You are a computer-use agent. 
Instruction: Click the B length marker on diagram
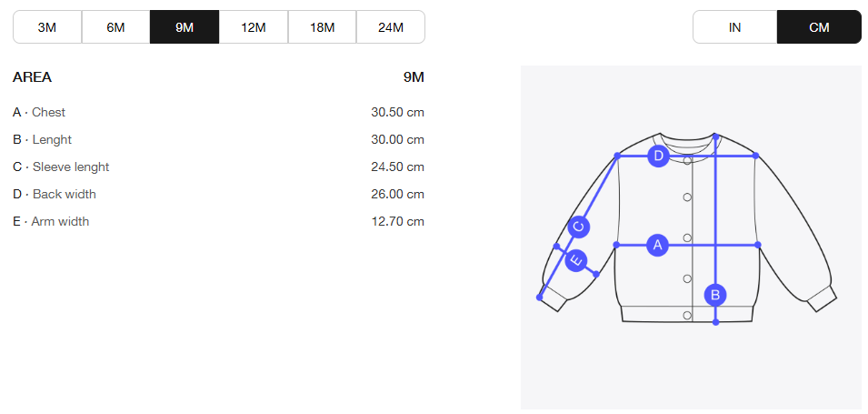tap(715, 295)
